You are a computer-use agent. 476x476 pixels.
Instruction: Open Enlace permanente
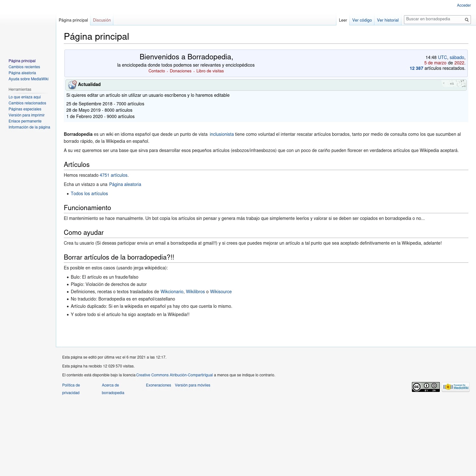pos(25,121)
